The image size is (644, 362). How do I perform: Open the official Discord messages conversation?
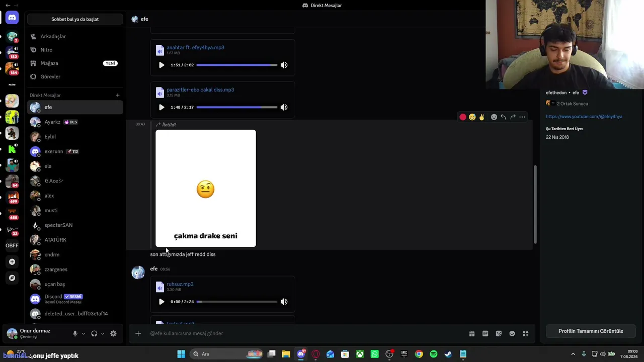pyautogui.click(x=75, y=299)
